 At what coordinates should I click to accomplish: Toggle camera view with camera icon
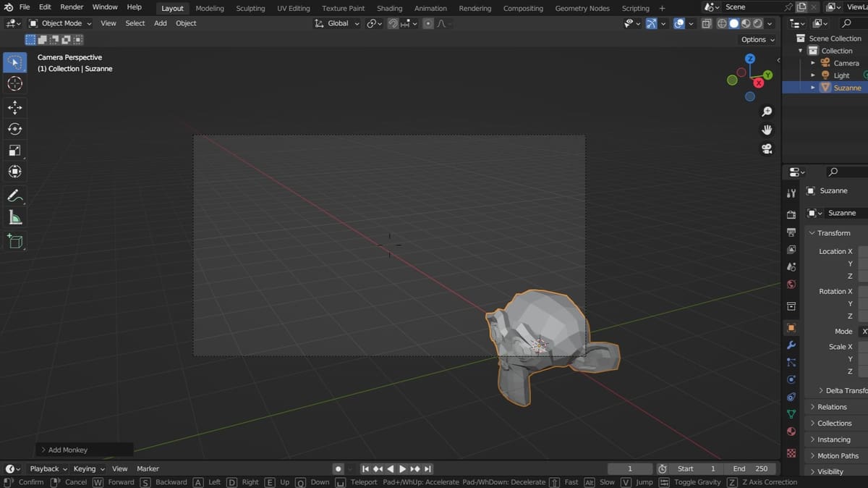(767, 148)
